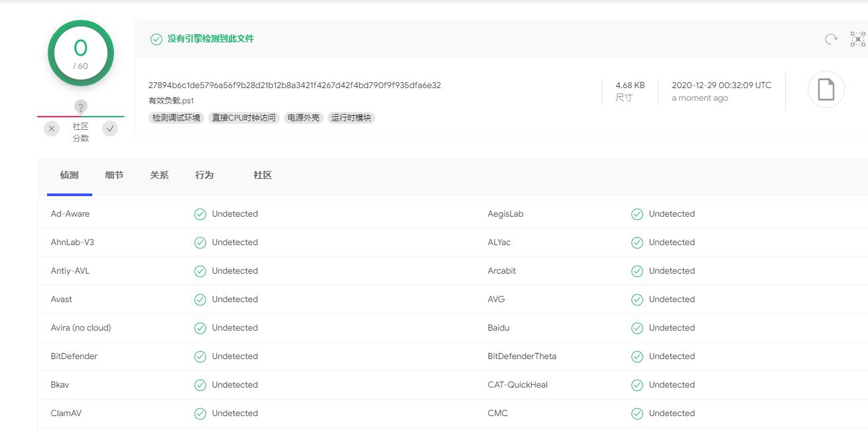
Task: Click the Antiy-AVL engine name
Action: (x=70, y=271)
